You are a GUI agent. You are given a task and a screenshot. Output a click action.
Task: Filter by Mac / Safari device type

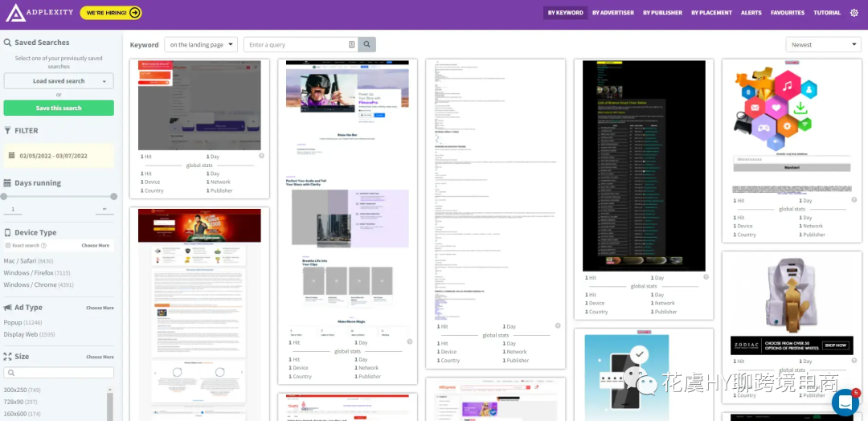pyautogui.click(x=19, y=261)
